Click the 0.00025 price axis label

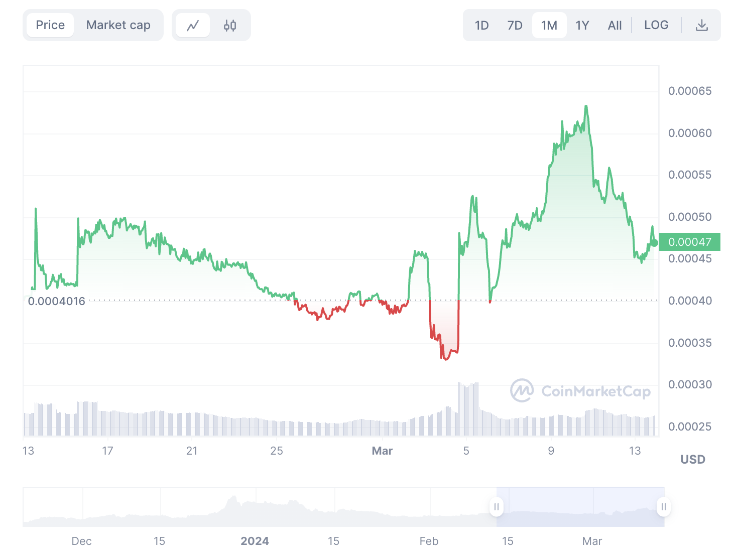click(x=690, y=427)
